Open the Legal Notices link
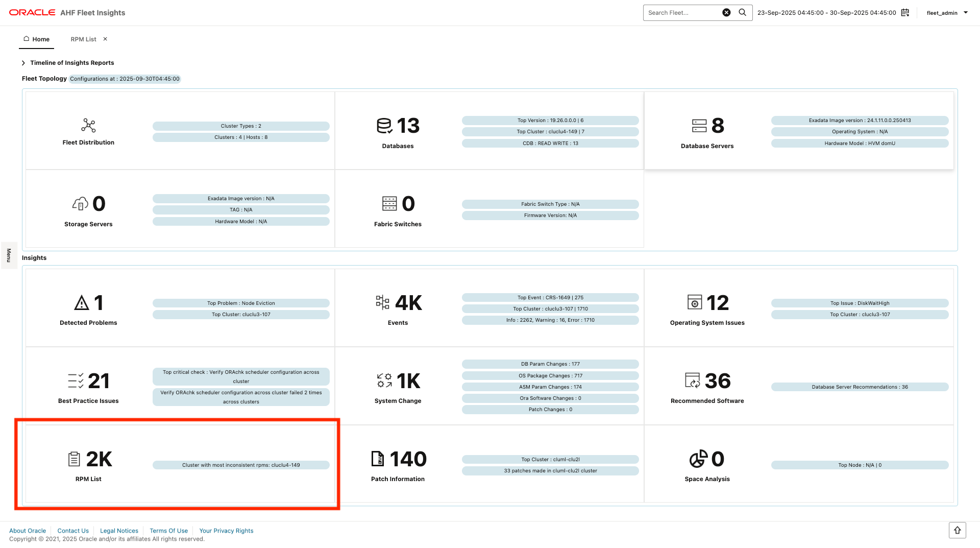This screenshot has width=980, height=548. click(x=119, y=531)
